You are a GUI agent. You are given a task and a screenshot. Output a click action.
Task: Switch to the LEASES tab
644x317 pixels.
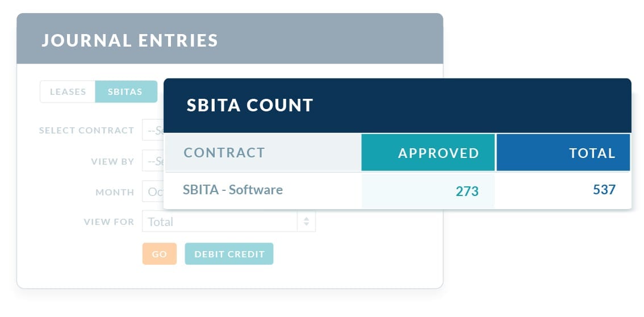pyautogui.click(x=68, y=91)
